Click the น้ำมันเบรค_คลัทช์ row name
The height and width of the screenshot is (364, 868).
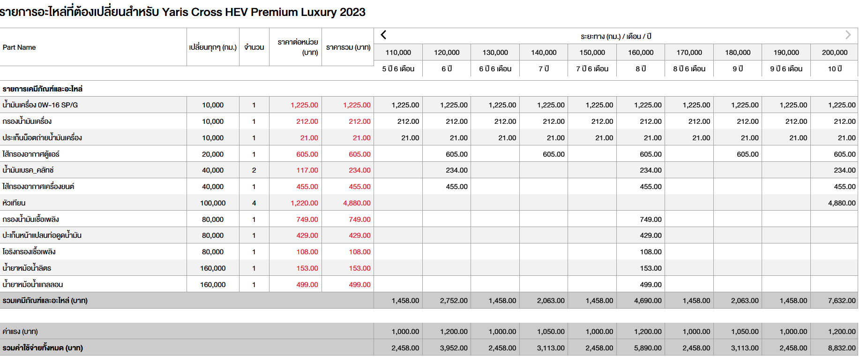click(x=28, y=170)
